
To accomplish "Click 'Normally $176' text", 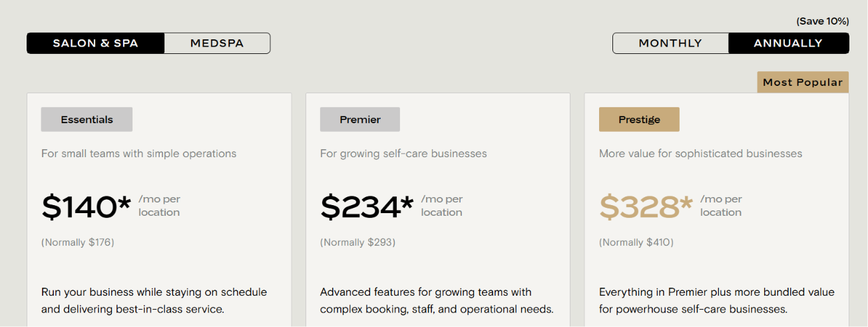I will (x=78, y=242).
